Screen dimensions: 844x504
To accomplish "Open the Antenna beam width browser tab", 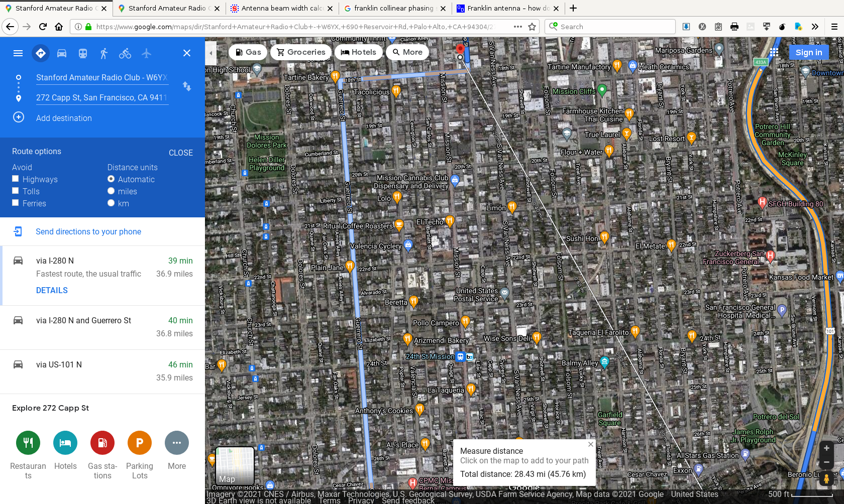I will click(277, 8).
